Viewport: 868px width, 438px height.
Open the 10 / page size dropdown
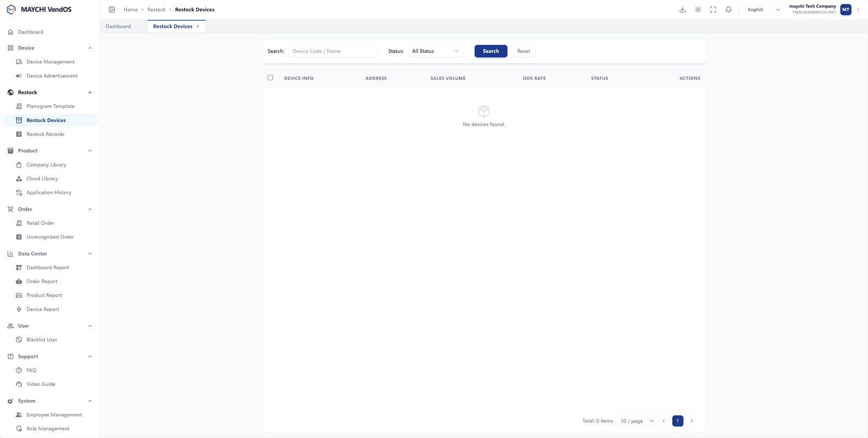tap(636, 421)
